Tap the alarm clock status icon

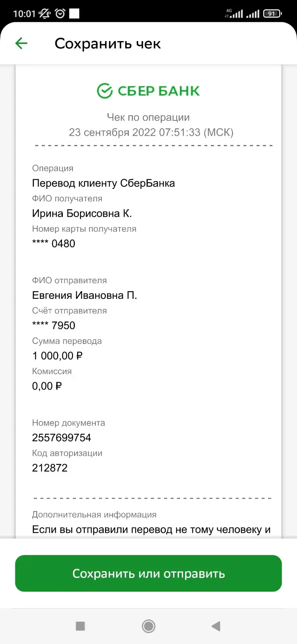tap(60, 14)
